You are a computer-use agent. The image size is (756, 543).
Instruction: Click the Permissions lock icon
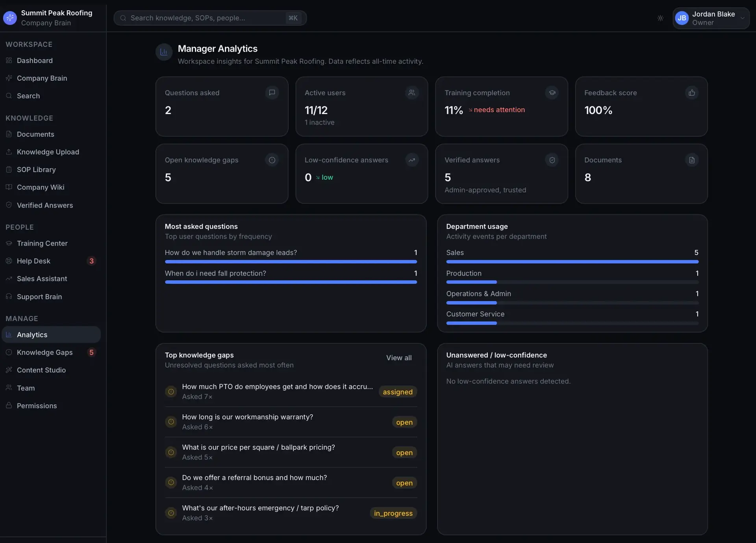click(x=9, y=405)
